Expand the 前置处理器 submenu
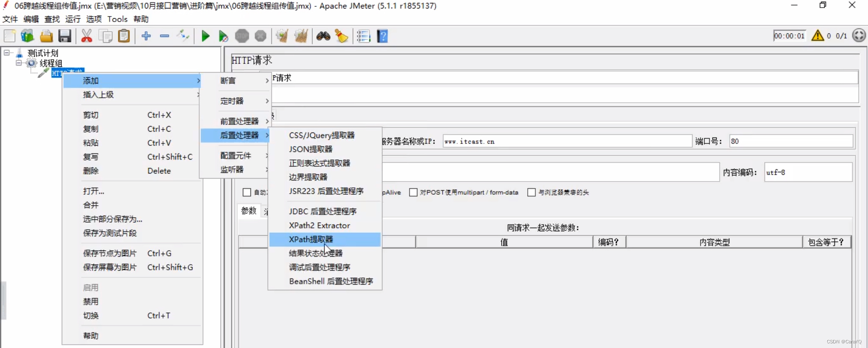 (x=235, y=121)
